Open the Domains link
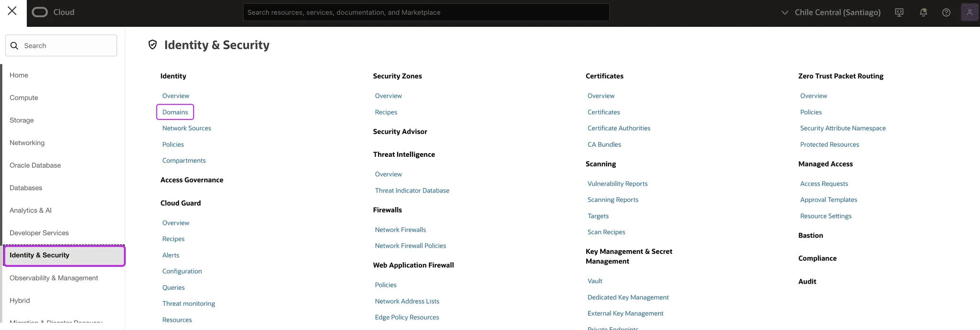This screenshot has height=330, width=980. tap(175, 112)
